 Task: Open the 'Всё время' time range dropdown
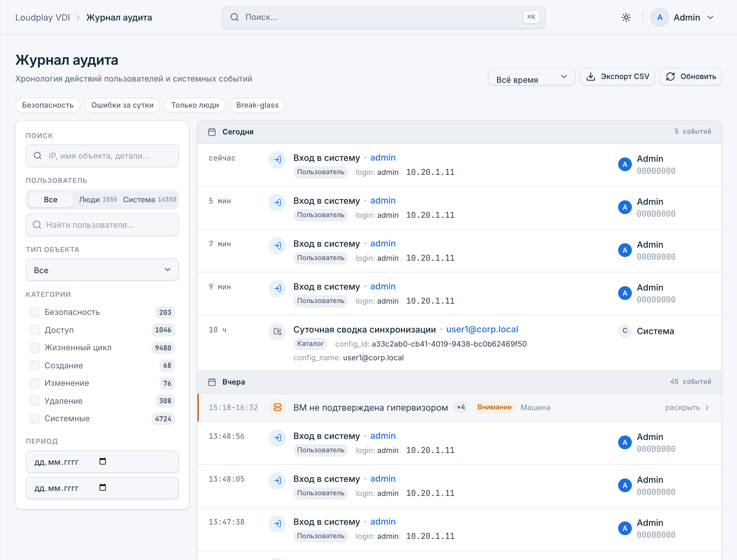pos(531,77)
